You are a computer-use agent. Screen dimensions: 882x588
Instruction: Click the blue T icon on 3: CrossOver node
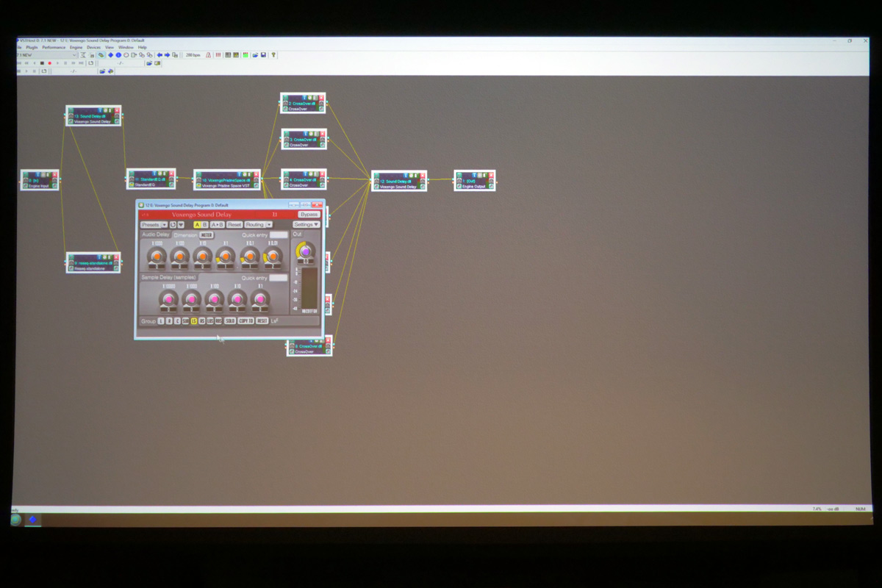(307, 134)
